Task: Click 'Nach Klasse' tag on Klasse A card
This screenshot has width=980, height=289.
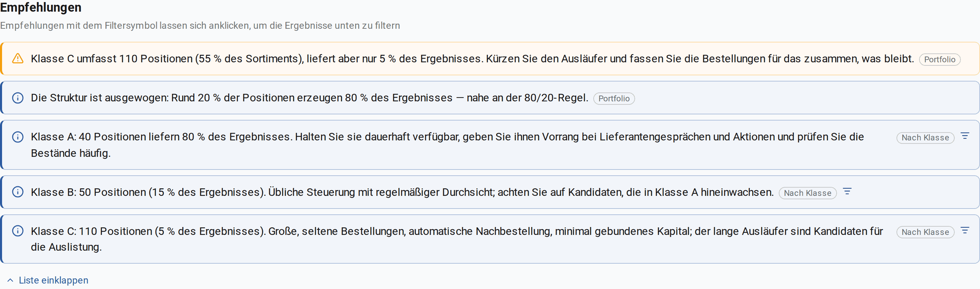Action: point(925,137)
